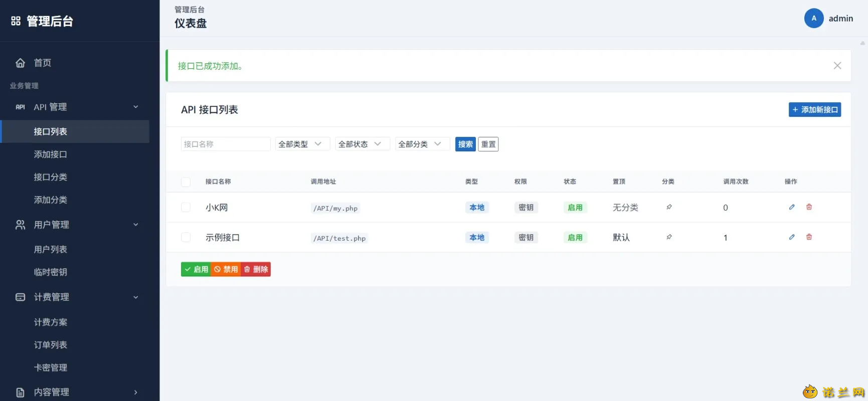Check the box for the 小K网 row
Image resolution: width=868 pixels, height=401 pixels.
186,208
